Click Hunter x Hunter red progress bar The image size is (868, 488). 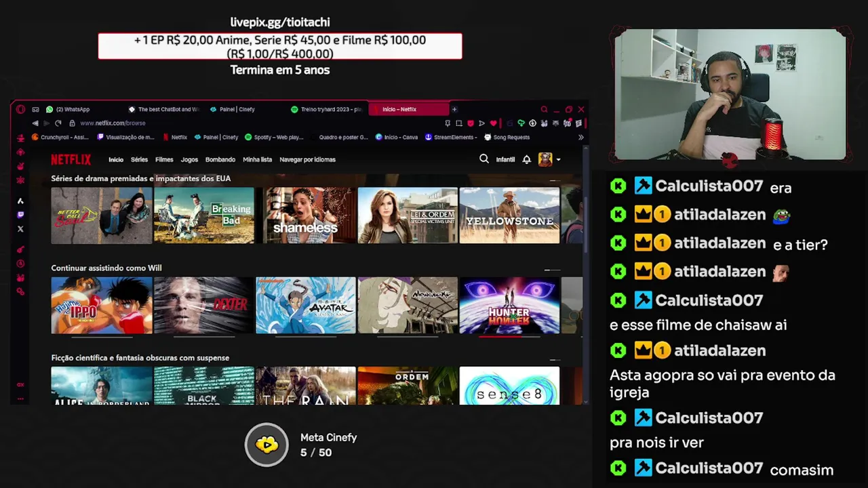click(510, 336)
